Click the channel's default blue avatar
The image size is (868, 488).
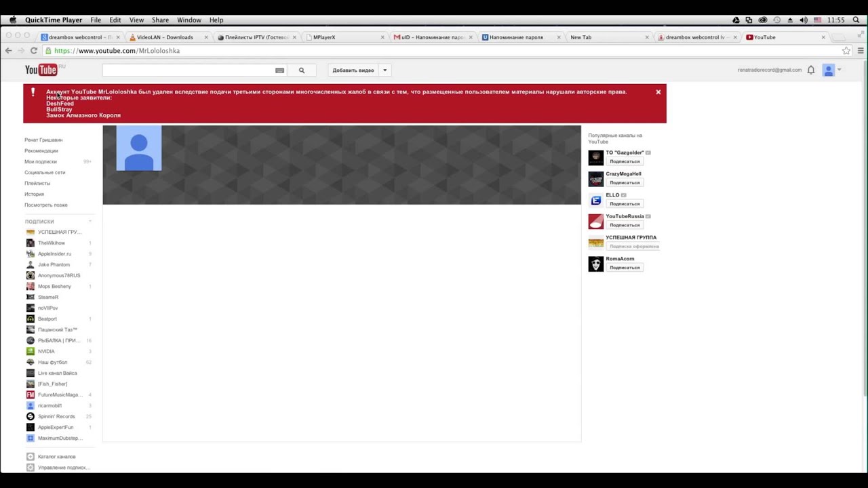tap(139, 148)
